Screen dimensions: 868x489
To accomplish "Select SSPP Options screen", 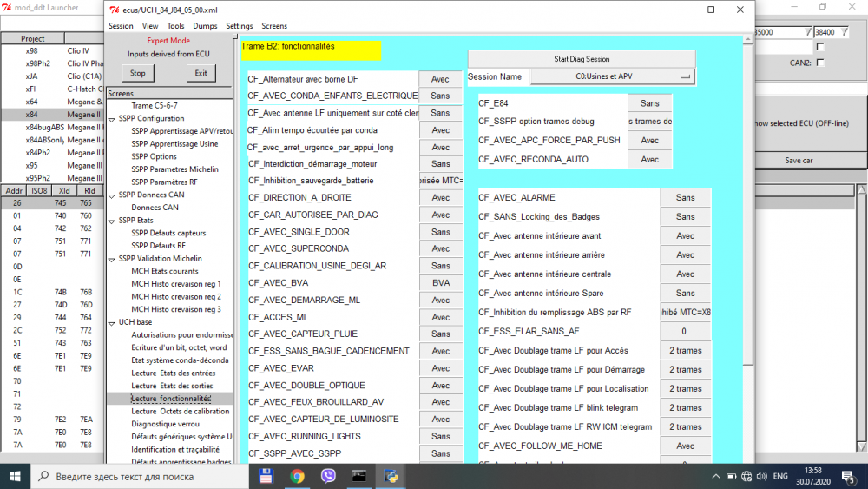I will [154, 156].
